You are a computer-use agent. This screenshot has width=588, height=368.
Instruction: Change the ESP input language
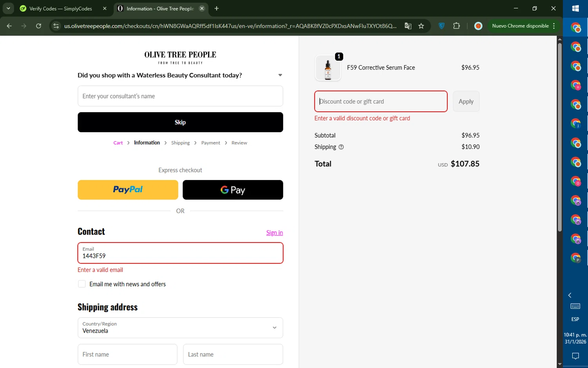(575, 319)
